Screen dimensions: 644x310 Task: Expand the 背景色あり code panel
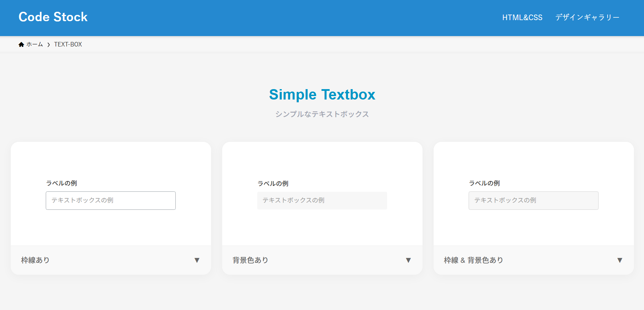coord(322,260)
